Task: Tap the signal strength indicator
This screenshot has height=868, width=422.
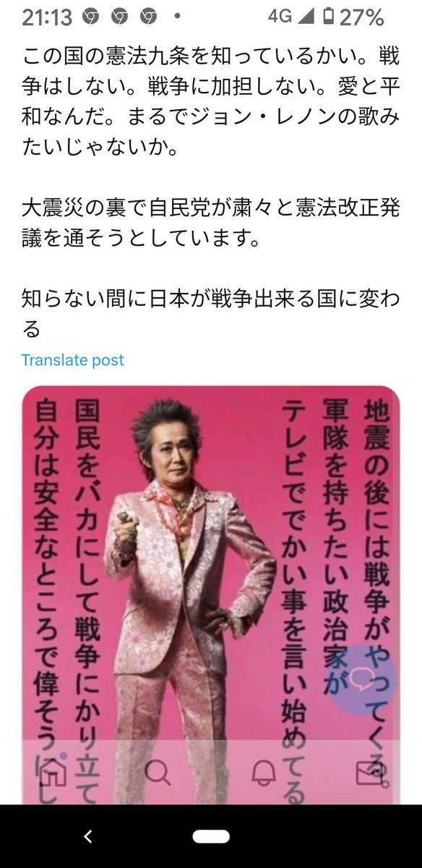Action: coord(307,17)
